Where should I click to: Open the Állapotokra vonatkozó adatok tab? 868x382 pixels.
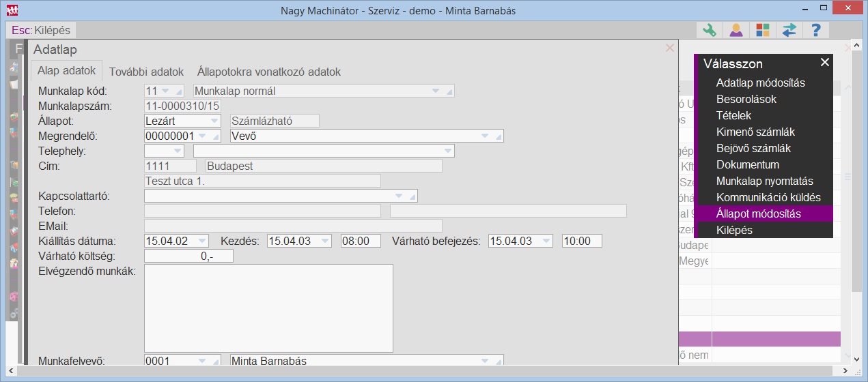269,72
